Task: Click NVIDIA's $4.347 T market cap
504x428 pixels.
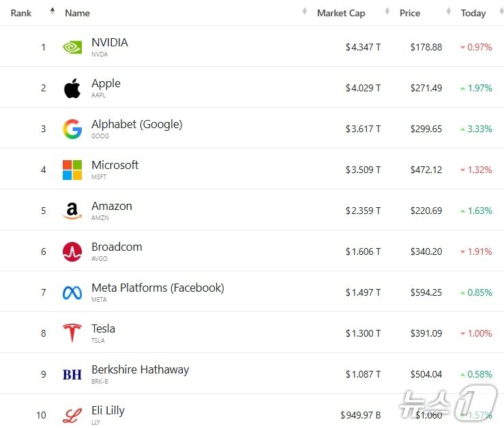Action: click(x=363, y=47)
